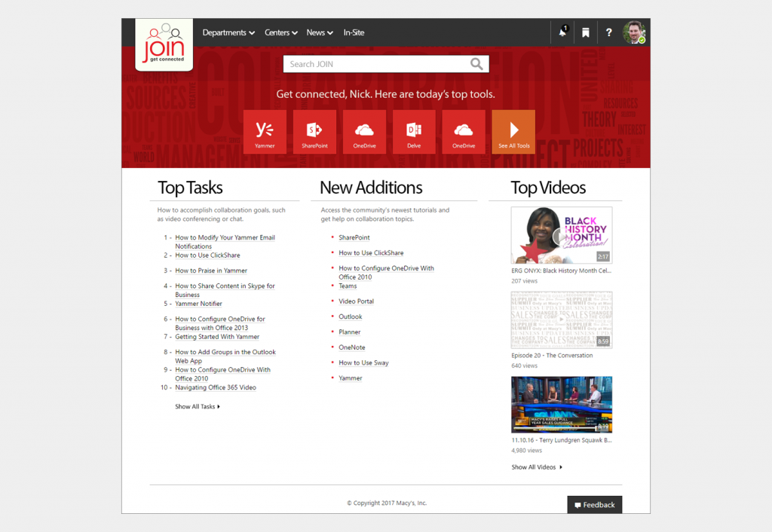The image size is (772, 532).
Task: Open the user profile avatar
Action: point(634,32)
